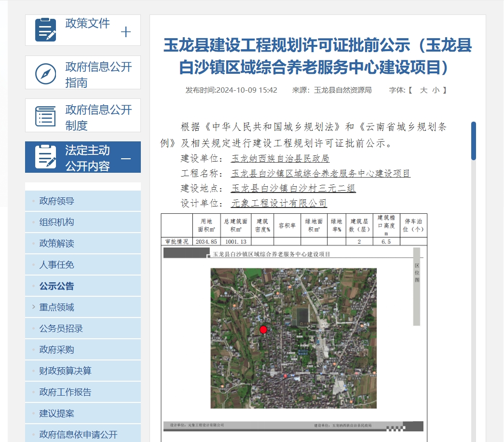The width and height of the screenshot is (504, 442).
Task: Click 小 to decrease font size
Action: pyautogui.click(x=436, y=90)
